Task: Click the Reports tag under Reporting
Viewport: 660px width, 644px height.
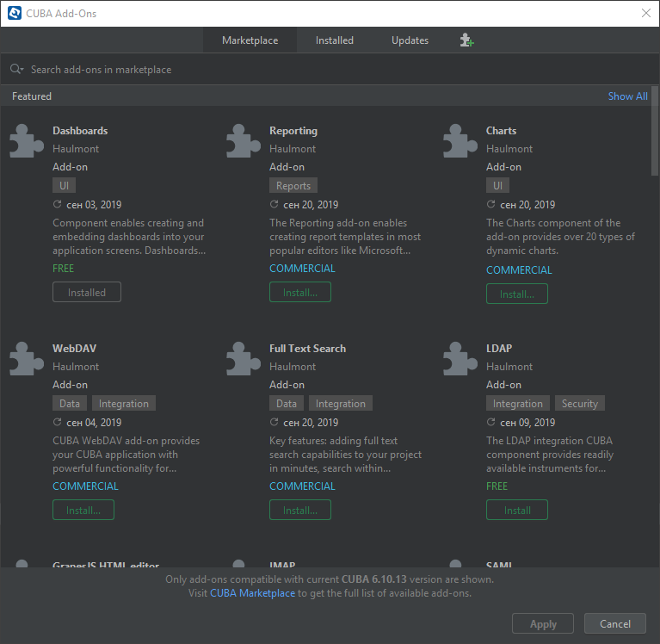Action: (293, 185)
